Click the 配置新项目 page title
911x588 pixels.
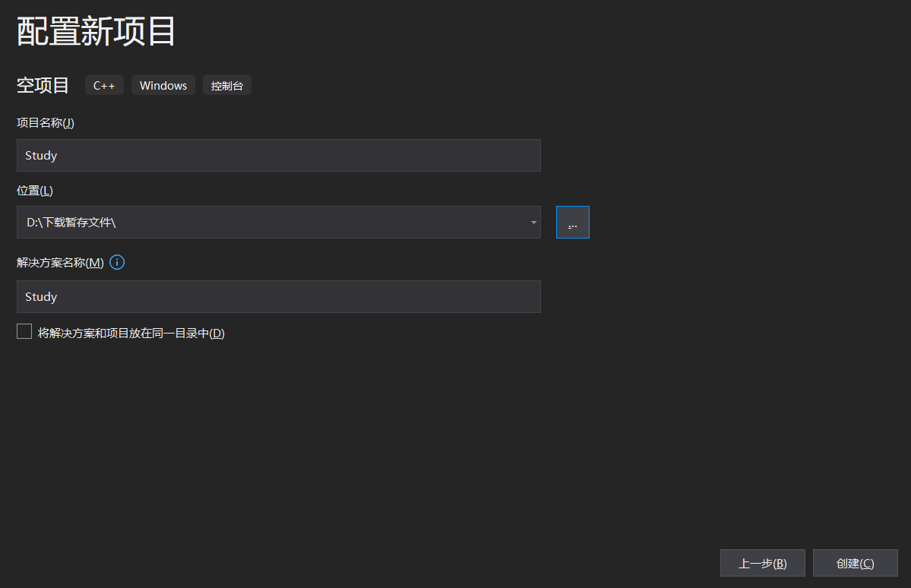click(95, 31)
